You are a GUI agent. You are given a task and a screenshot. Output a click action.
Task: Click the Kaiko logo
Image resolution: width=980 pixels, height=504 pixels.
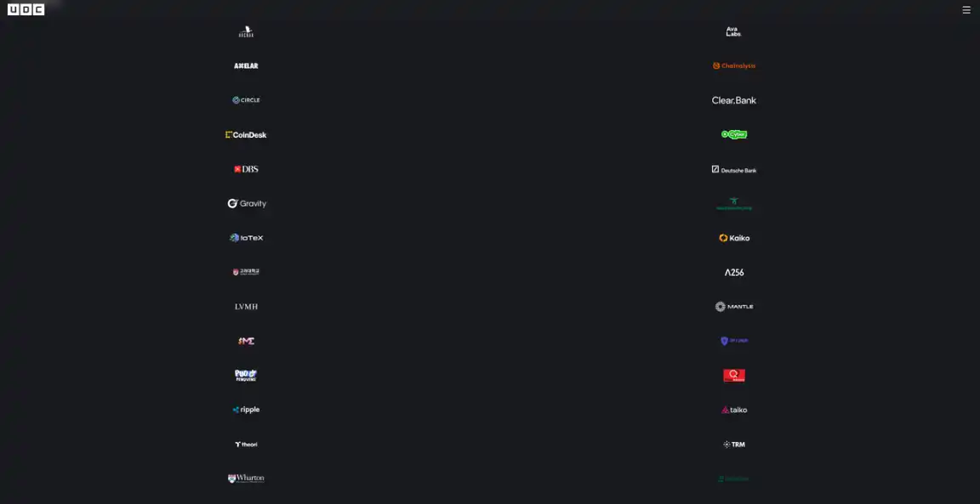[734, 238]
